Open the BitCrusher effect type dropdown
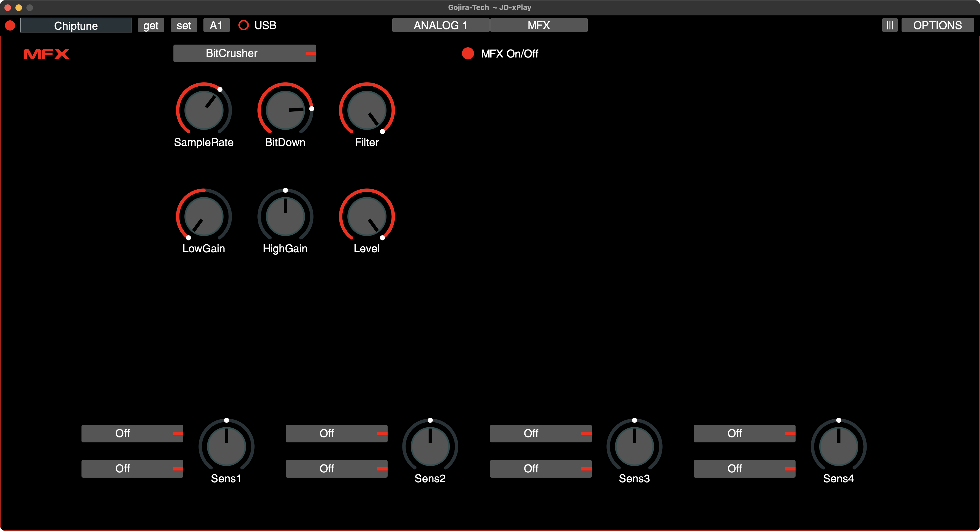980x531 pixels. click(245, 53)
